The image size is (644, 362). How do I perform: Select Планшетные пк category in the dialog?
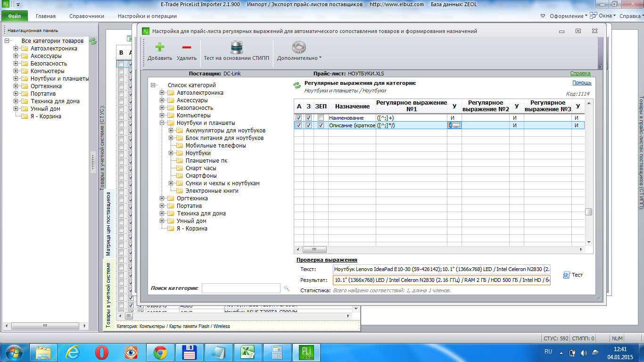tap(206, 161)
